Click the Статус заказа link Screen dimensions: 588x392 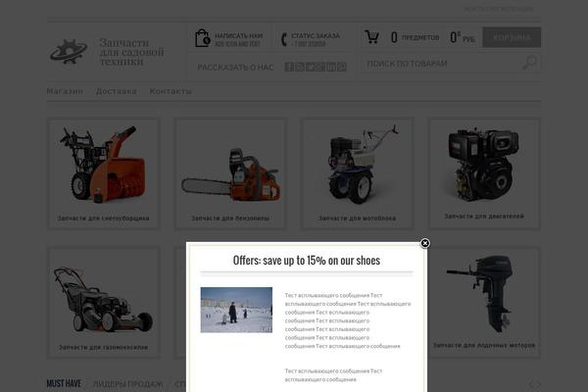[316, 35]
